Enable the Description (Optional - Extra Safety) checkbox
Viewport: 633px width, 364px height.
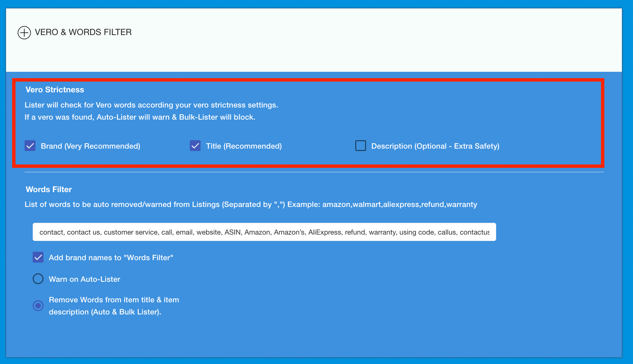(361, 146)
